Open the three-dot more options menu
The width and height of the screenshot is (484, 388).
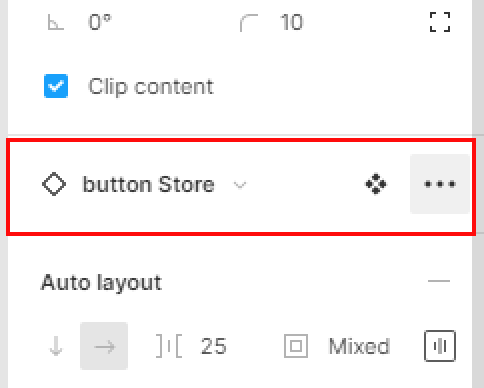pos(440,184)
